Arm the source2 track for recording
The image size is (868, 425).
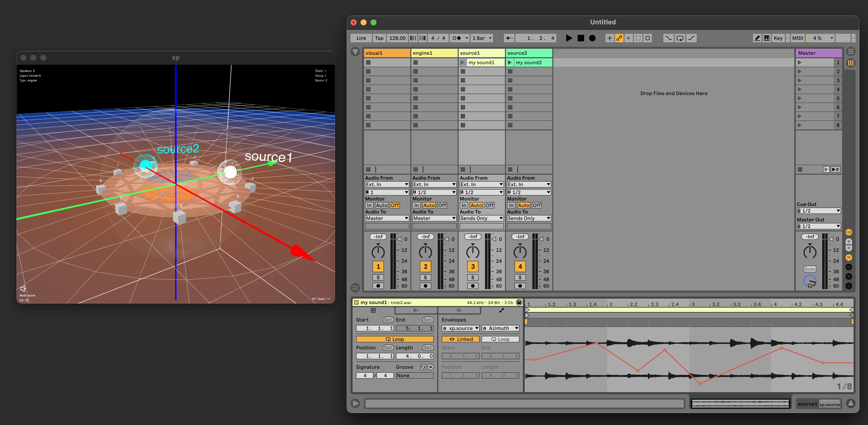[x=520, y=286]
